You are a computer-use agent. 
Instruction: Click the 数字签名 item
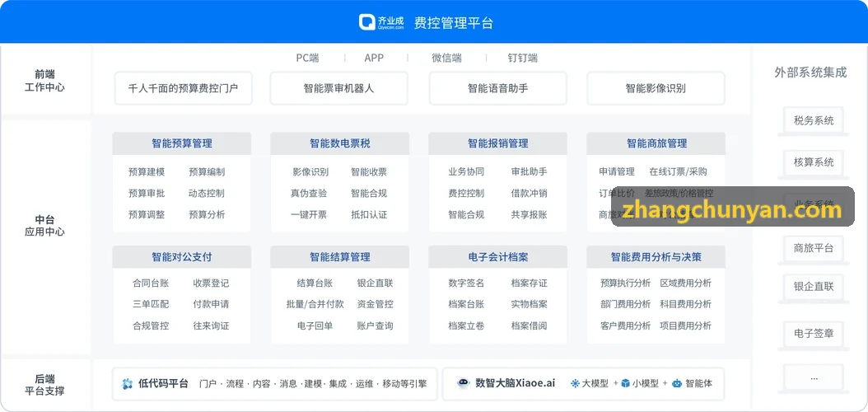point(466,283)
